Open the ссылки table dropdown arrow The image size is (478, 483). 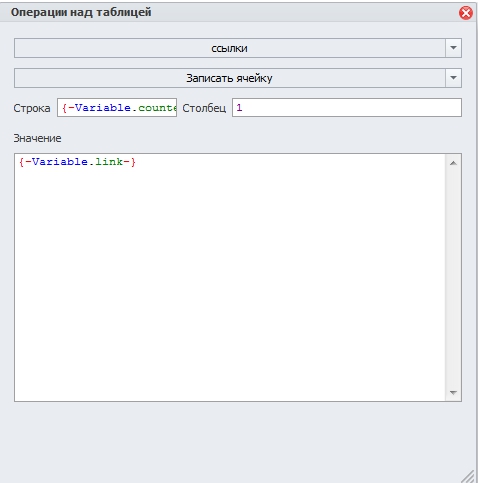pyautogui.click(x=453, y=48)
